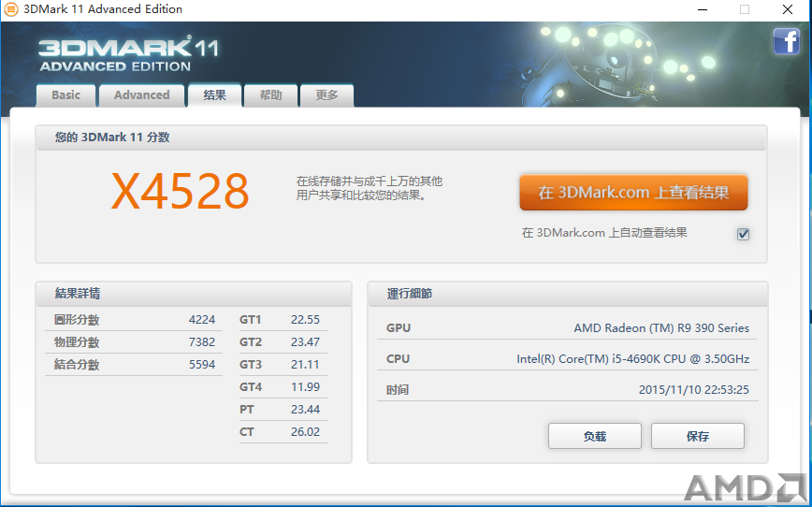Select the PT result 23.44
Screen dimensions: 812x507
(x=306, y=409)
